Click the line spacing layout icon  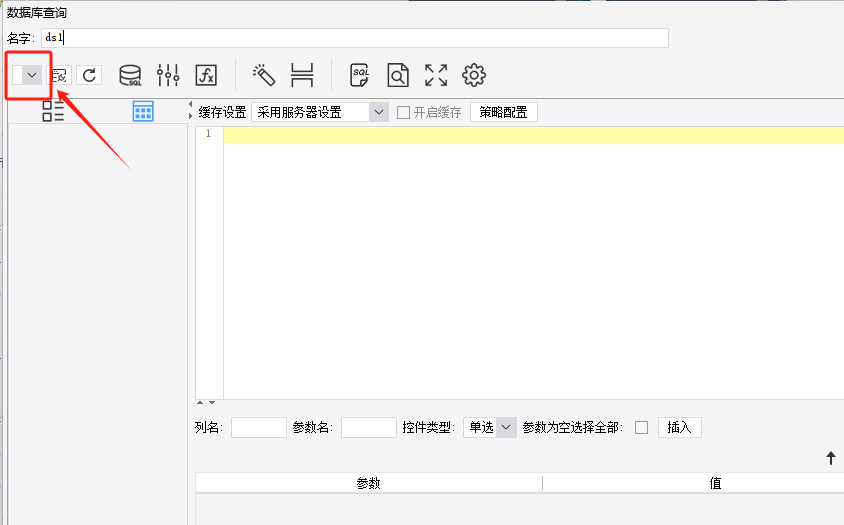click(302, 75)
